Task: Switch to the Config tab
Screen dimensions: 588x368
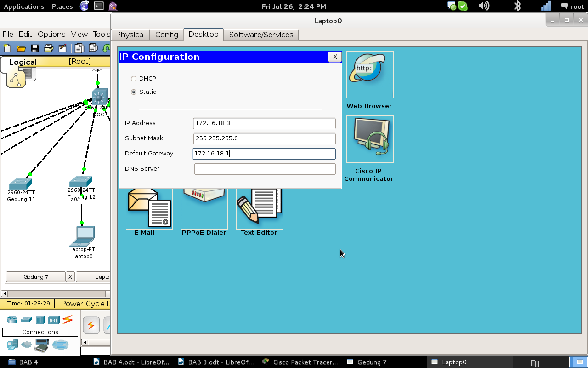Action: [167, 35]
